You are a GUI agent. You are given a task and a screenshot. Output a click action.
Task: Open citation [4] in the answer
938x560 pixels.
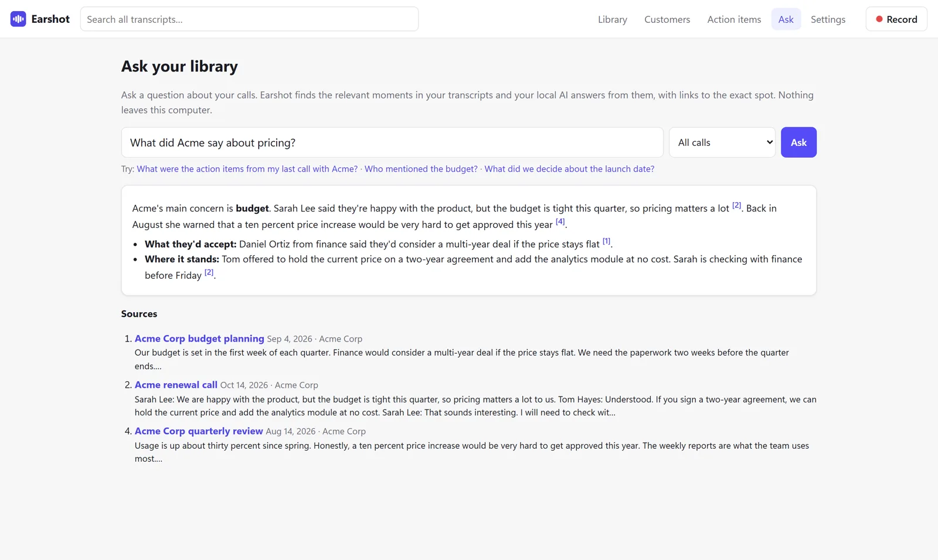pyautogui.click(x=560, y=221)
